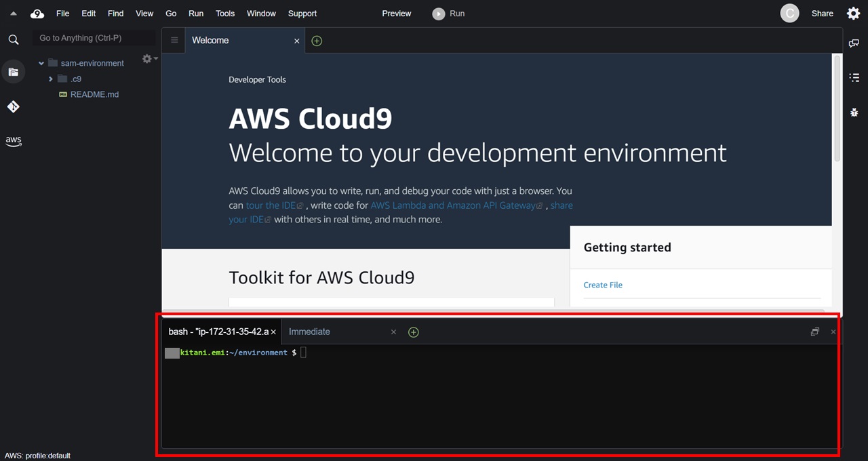Viewport: 868px width, 461px height.
Task: Open the Environment folder sidebar icon
Action: click(14, 72)
